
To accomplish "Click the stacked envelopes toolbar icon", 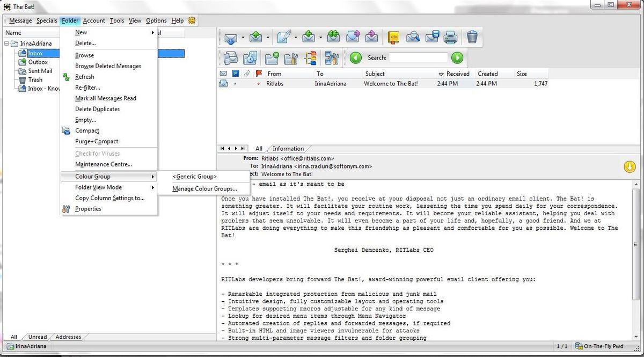I will 231,57.
